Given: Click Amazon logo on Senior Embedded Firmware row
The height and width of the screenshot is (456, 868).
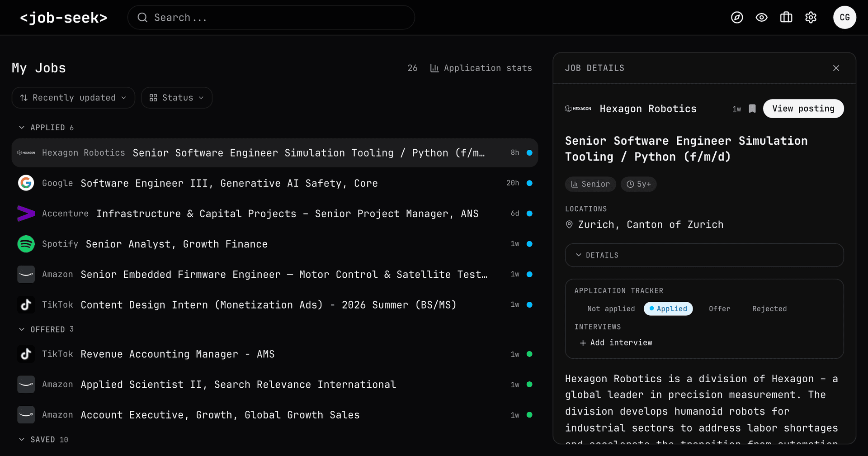Looking at the screenshot, I should (26, 274).
